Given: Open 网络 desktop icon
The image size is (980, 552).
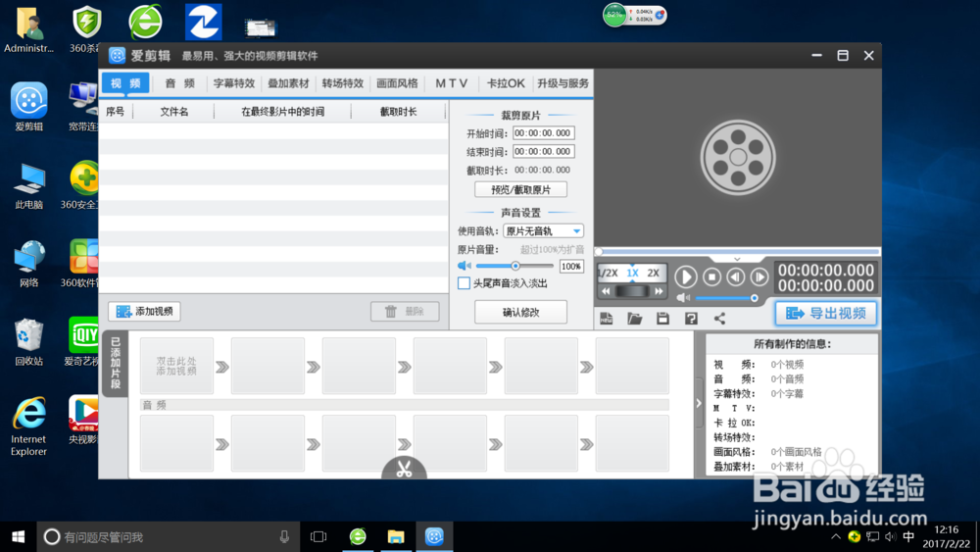Looking at the screenshot, I should [x=28, y=263].
